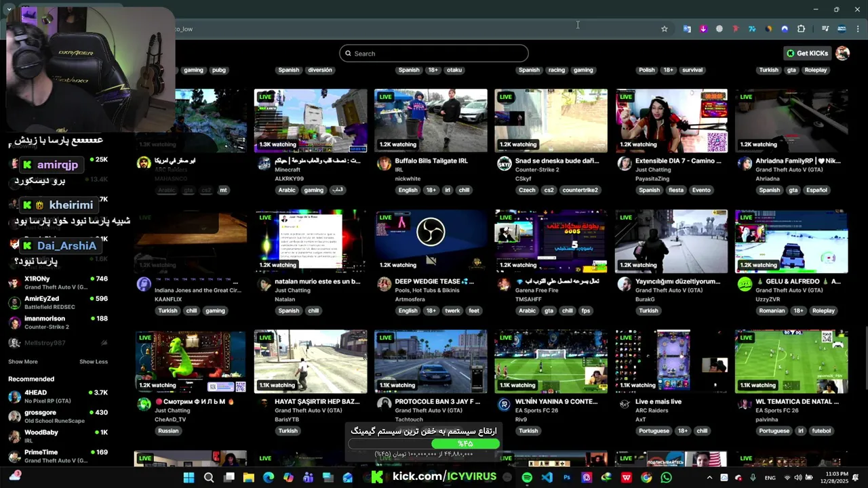Open WhatsApp from the taskbar

click(666, 478)
